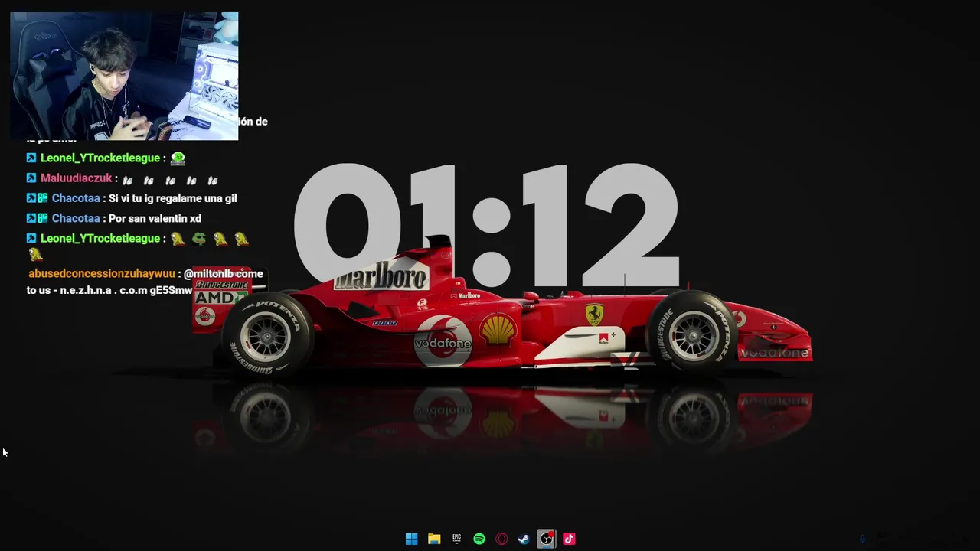Image resolution: width=980 pixels, height=551 pixels.
Task: Open the TikTok Live Studio taskbar icon
Action: 569,539
